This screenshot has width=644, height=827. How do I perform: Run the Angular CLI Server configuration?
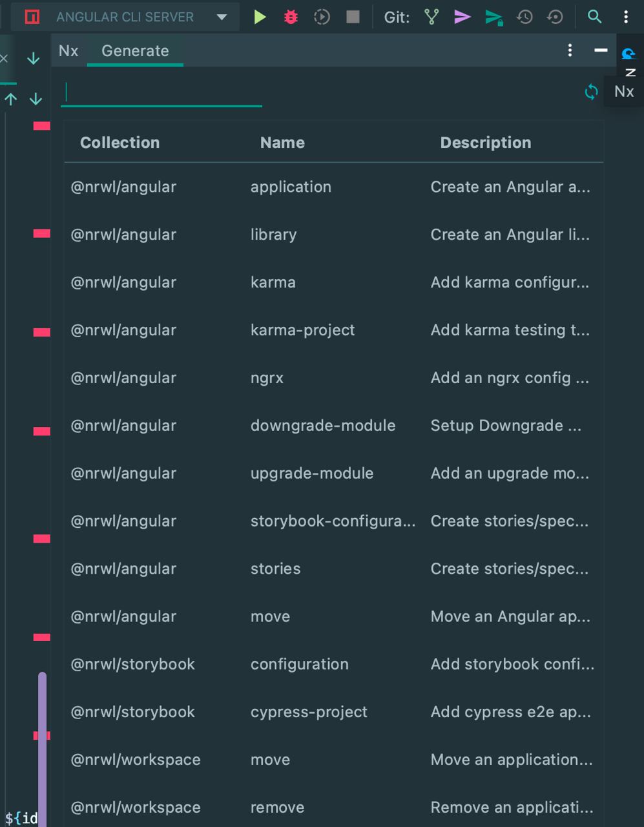click(x=260, y=17)
